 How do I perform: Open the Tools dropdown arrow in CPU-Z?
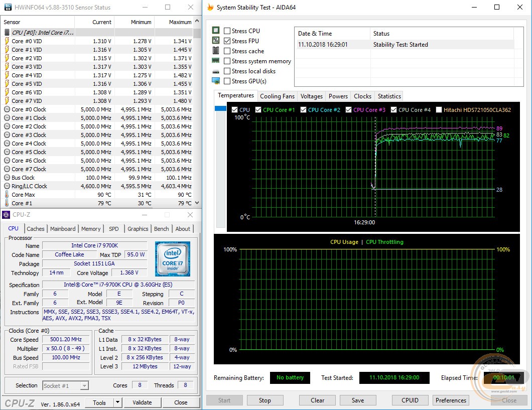pos(117,402)
